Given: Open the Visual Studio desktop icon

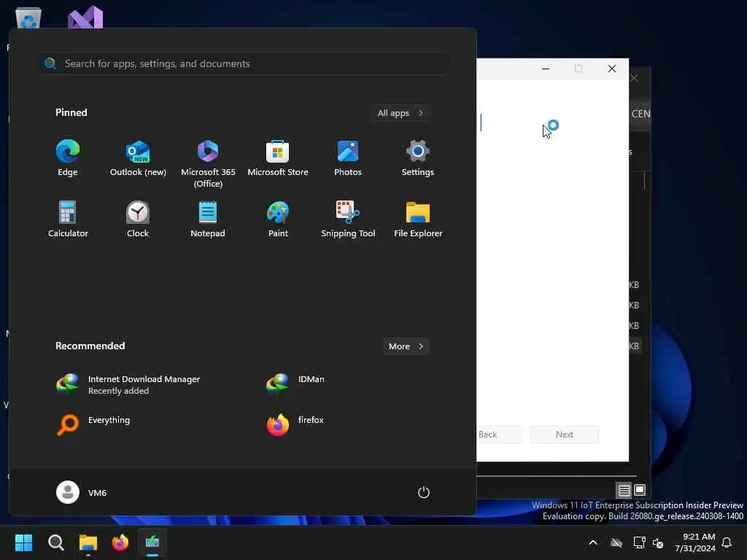Looking at the screenshot, I should click(85, 17).
